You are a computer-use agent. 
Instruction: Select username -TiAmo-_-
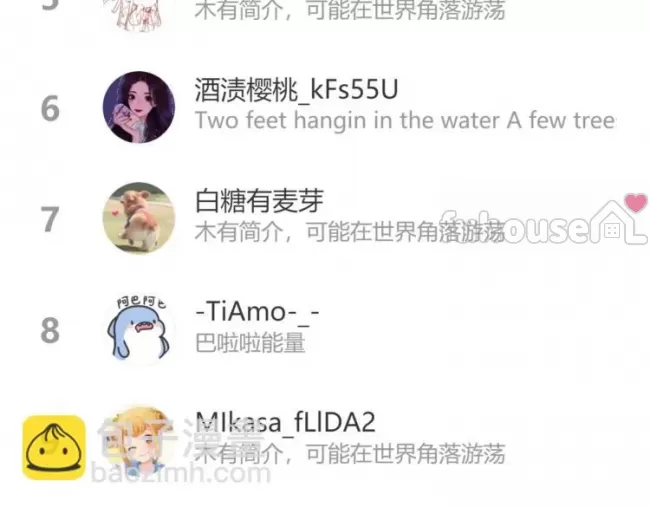[257, 311]
